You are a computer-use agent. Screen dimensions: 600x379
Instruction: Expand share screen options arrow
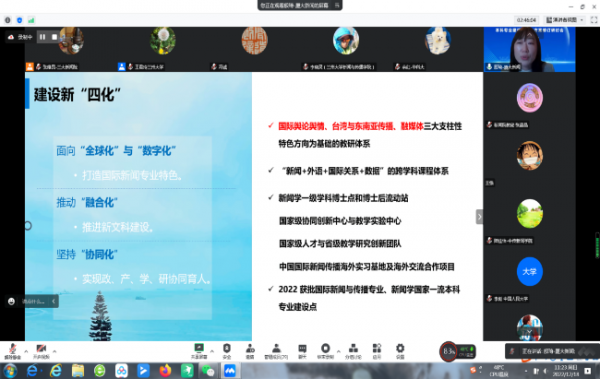[x=212, y=351]
